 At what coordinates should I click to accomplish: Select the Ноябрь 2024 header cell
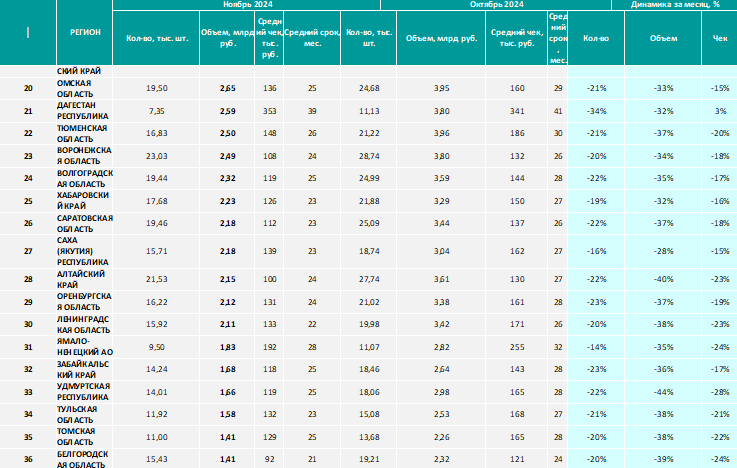coord(247,5)
